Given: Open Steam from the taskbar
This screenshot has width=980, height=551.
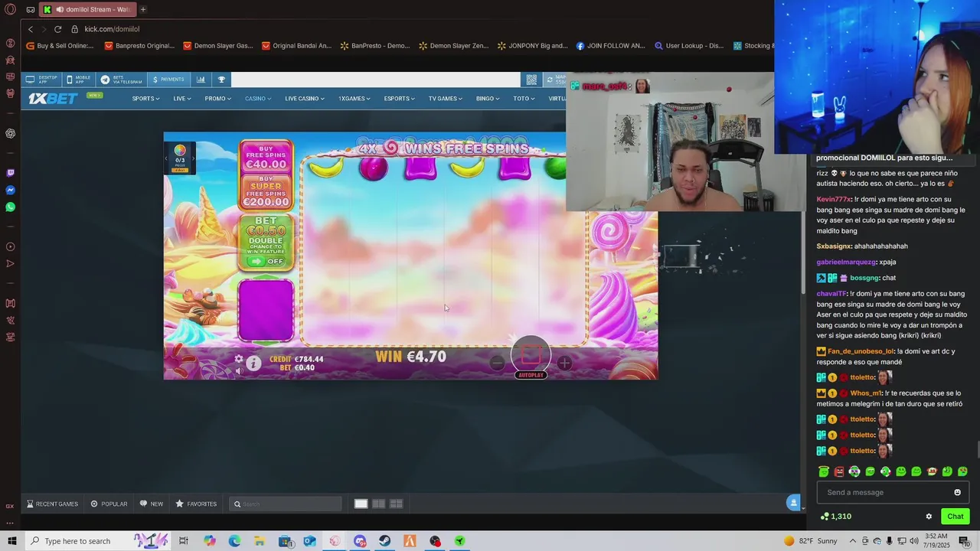Looking at the screenshot, I should pos(384,541).
